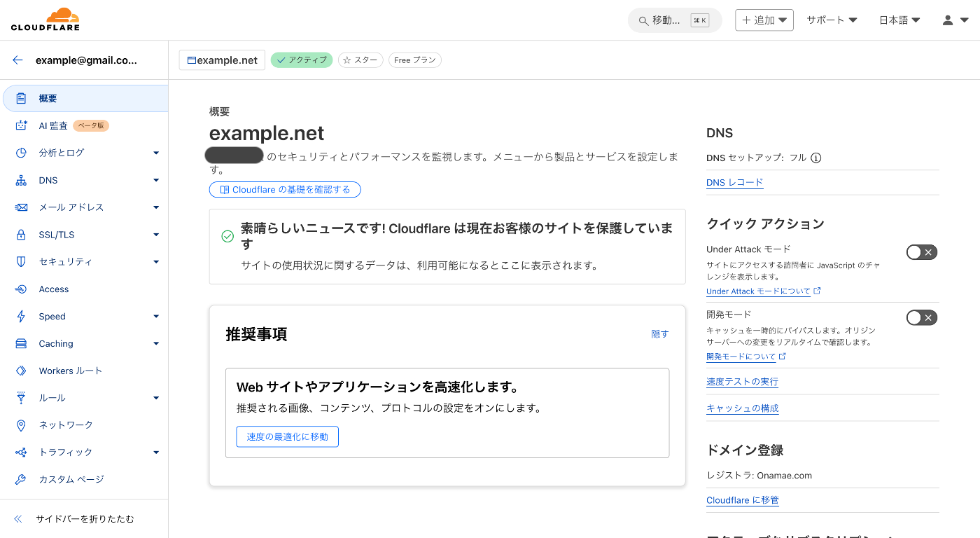The height and width of the screenshot is (538, 980).
Task: Open the DNS レコード link
Action: point(734,182)
